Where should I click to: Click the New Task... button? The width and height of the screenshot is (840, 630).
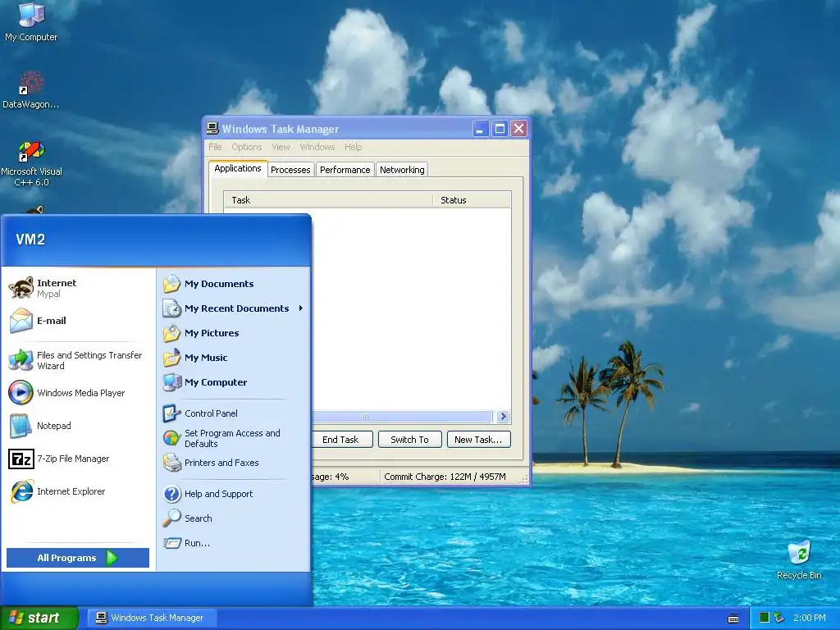(x=478, y=440)
